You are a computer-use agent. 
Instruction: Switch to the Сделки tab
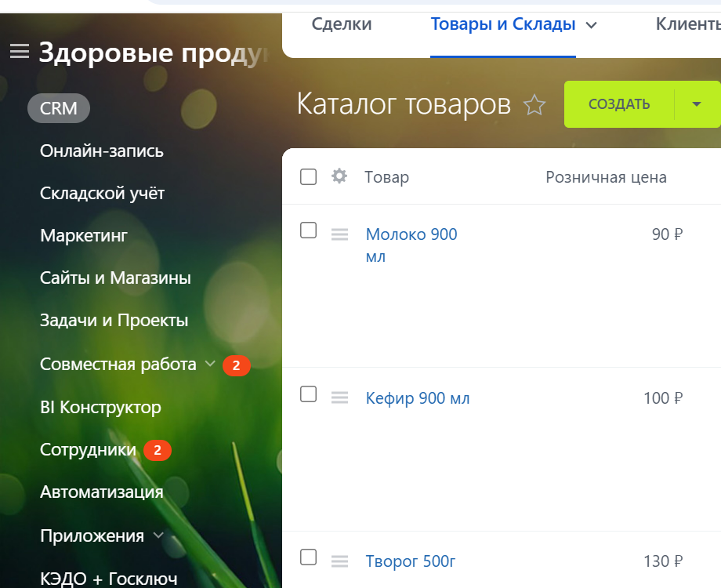[342, 24]
